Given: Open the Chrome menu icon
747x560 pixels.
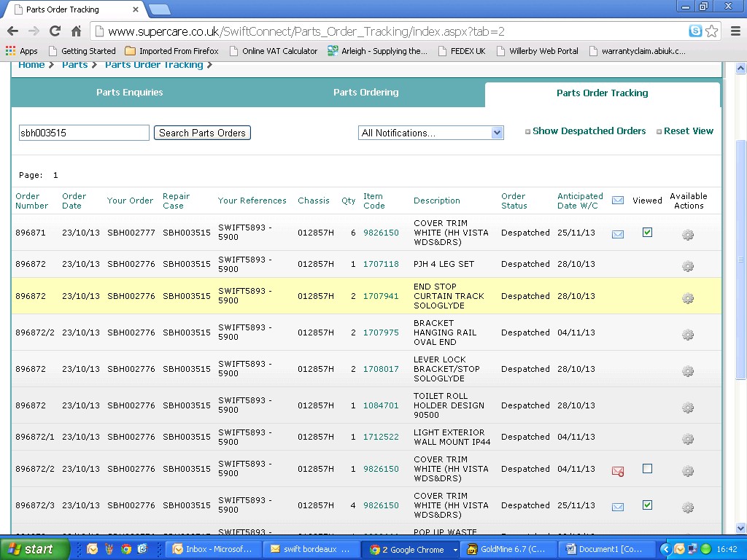Looking at the screenshot, I should pos(735,31).
